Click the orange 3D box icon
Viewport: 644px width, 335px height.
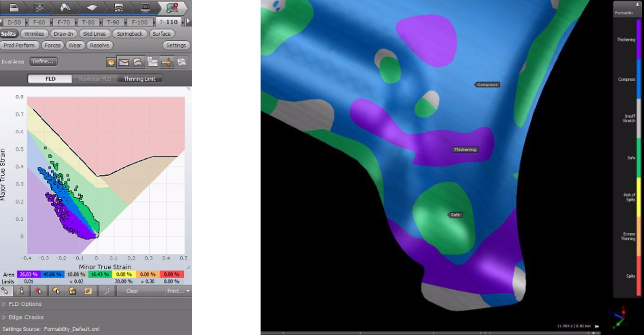pos(111,62)
